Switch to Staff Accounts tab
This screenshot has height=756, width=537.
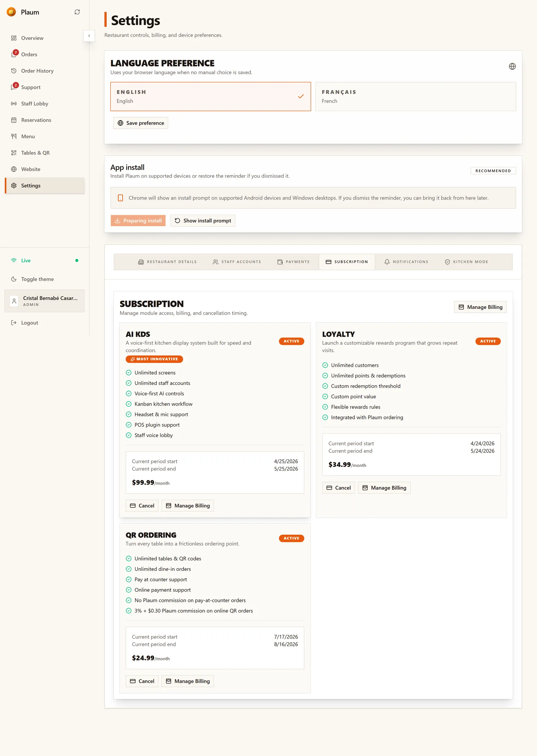pyautogui.click(x=237, y=262)
